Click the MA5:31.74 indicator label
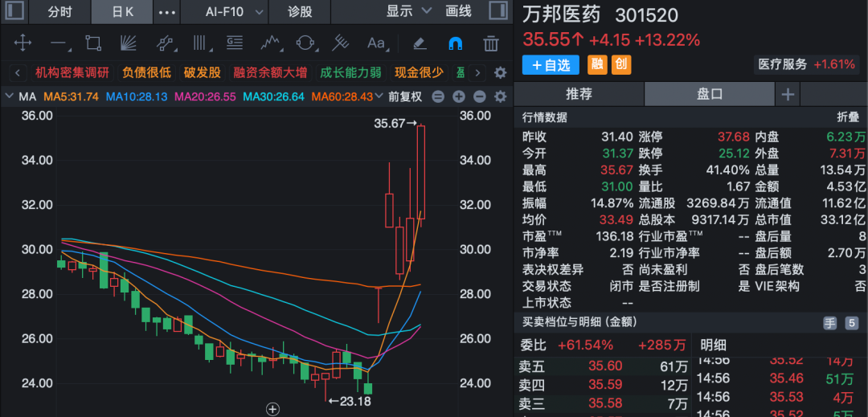The image size is (868, 417). click(x=71, y=96)
